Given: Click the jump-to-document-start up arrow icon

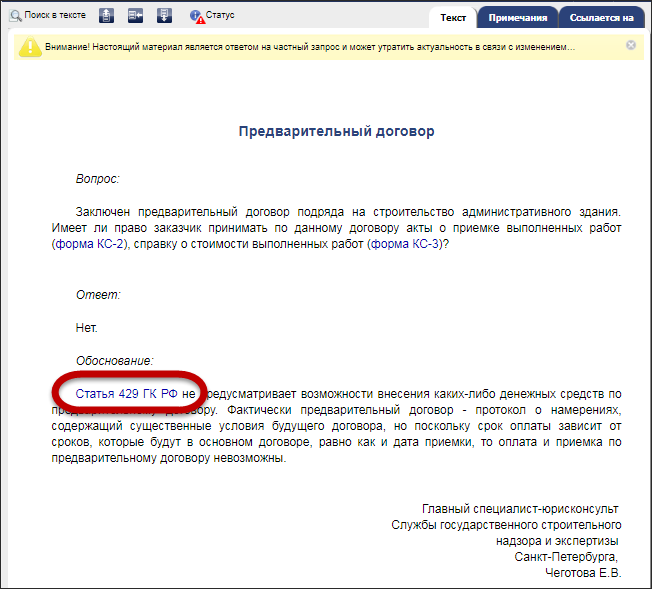Looking at the screenshot, I should point(107,16).
